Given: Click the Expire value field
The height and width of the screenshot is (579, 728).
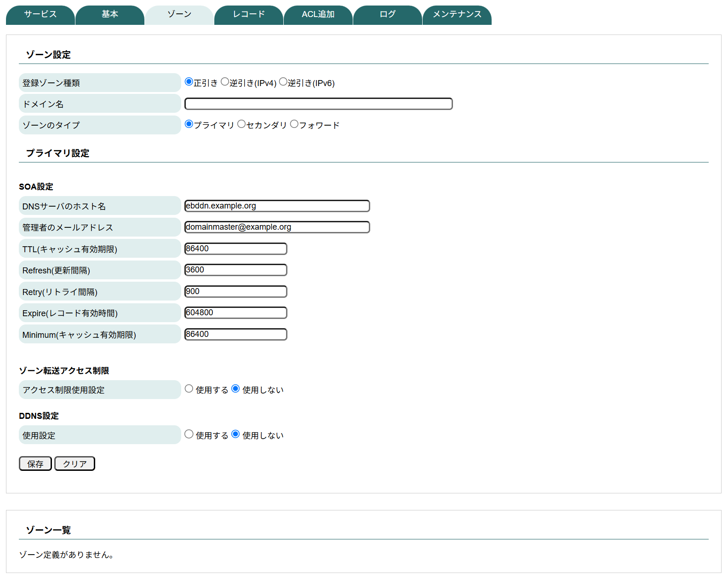Looking at the screenshot, I should [235, 313].
